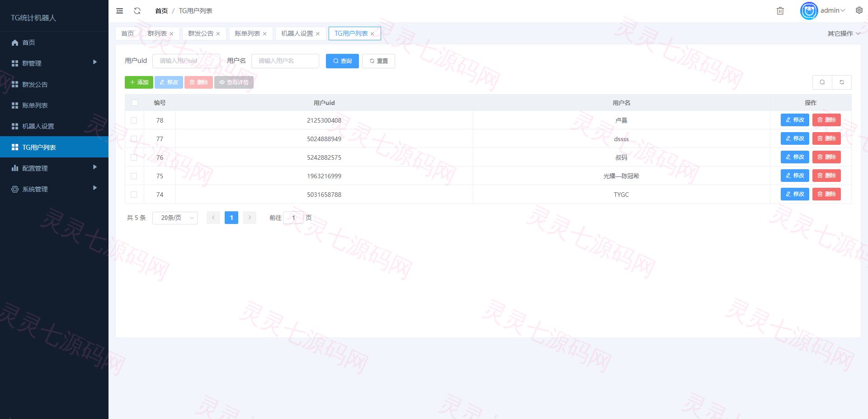
Task: Click grid icon next to 账单列表
Action: click(15, 105)
